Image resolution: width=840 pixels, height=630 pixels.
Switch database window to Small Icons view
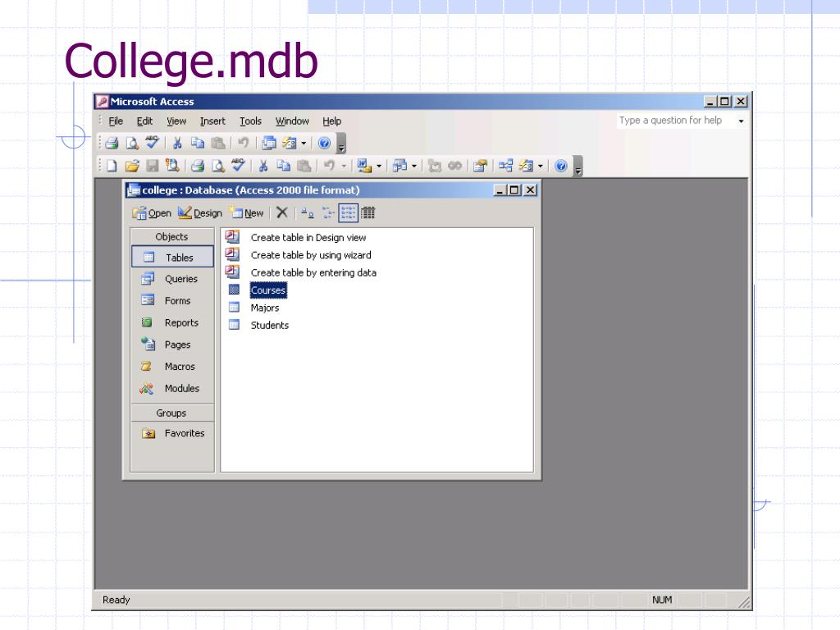(x=328, y=212)
